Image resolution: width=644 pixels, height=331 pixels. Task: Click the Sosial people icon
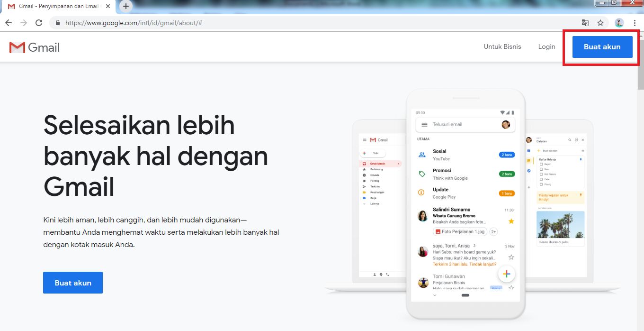coord(422,155)
